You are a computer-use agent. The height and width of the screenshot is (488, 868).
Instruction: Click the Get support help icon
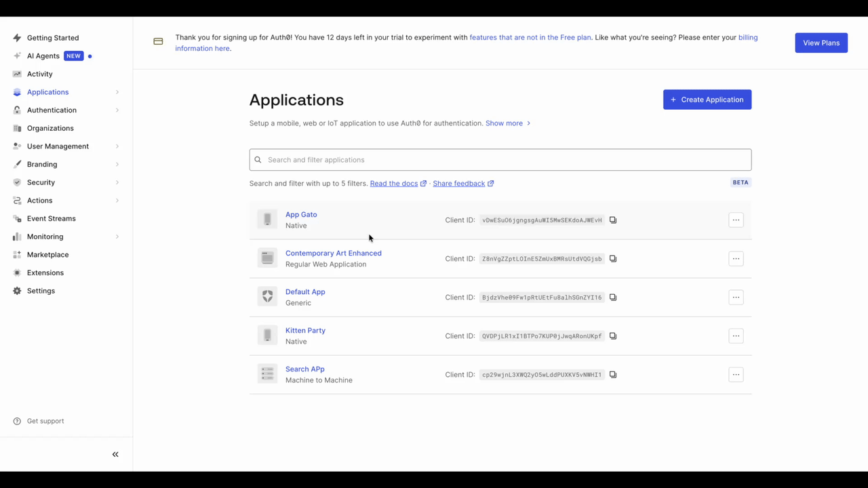[17, 421]
